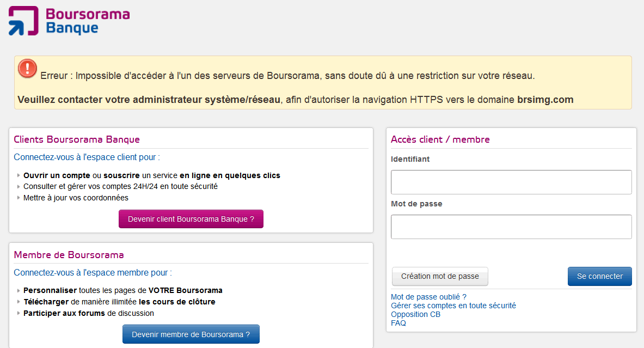Open the 'Mot de passe oublié ?' link
Viewport: 644px width, 348px height.
(x=428, y=297)
